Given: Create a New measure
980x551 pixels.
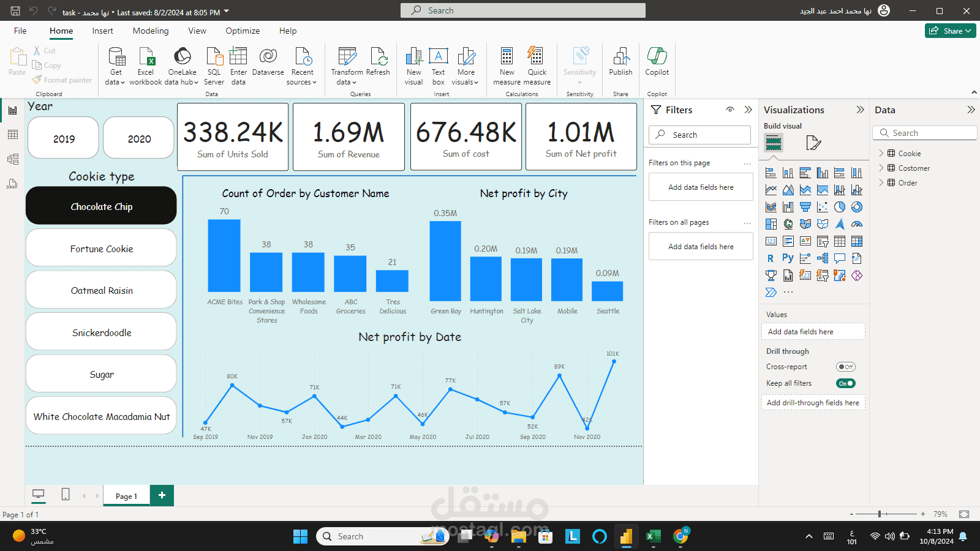Looking at the screenshot, I should 507,66.
